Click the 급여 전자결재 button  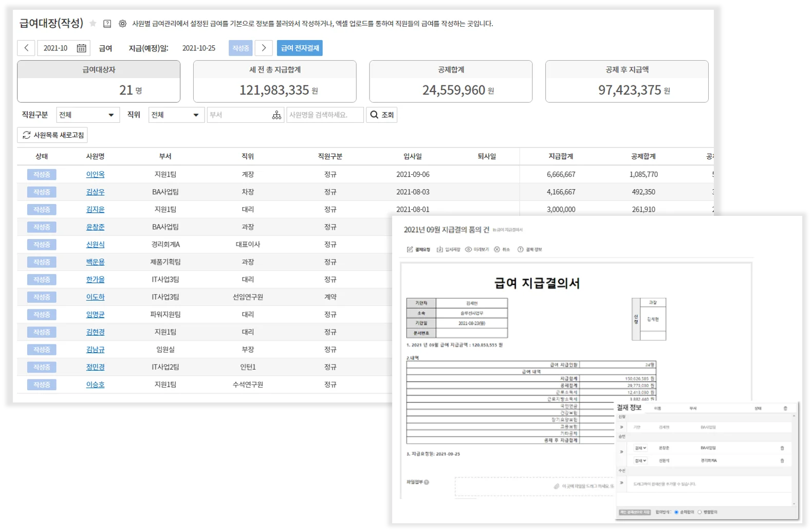(x=300, y=48)
